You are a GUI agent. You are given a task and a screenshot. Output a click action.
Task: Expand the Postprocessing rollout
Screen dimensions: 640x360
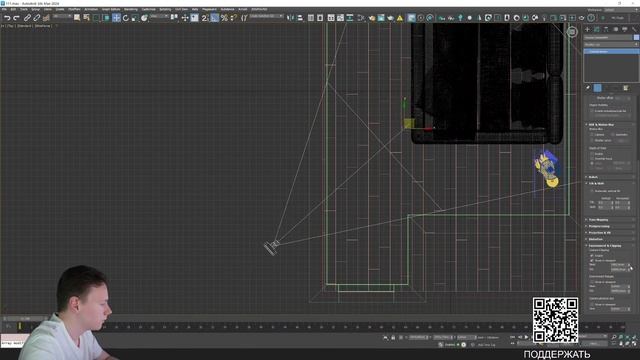point(610,226)
